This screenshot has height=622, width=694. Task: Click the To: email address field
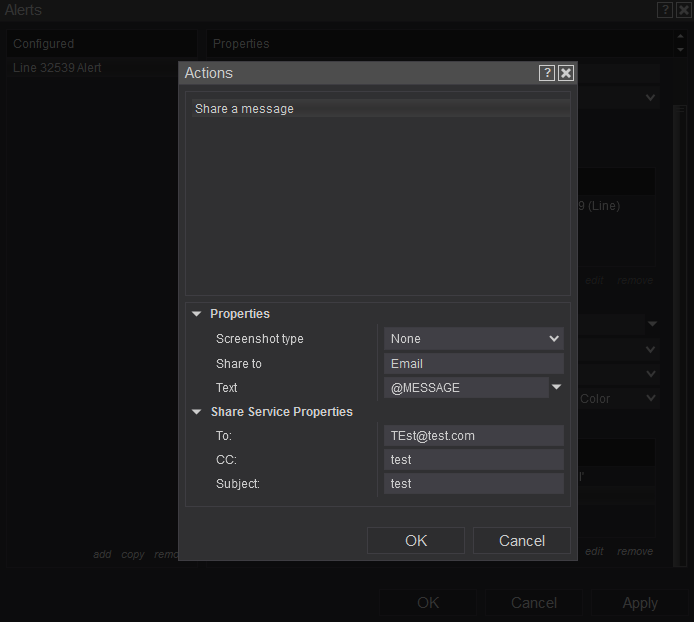pyautogui.click(x=474, y=436)
